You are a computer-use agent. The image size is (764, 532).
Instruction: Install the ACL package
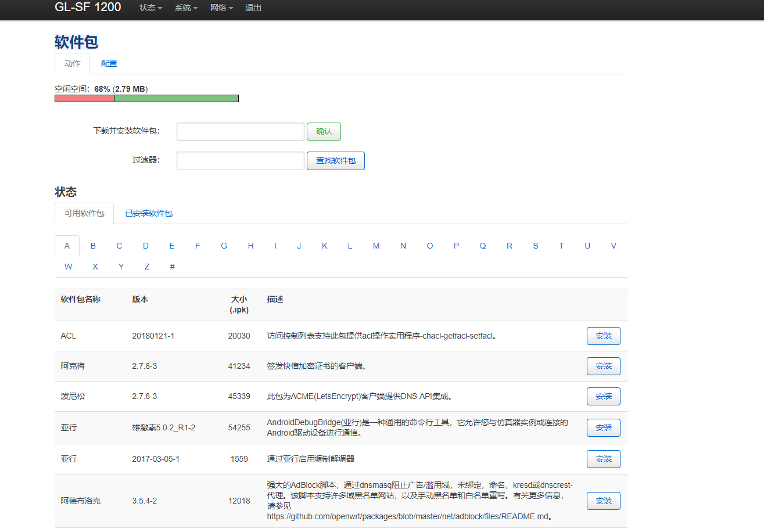click(603, 336)
